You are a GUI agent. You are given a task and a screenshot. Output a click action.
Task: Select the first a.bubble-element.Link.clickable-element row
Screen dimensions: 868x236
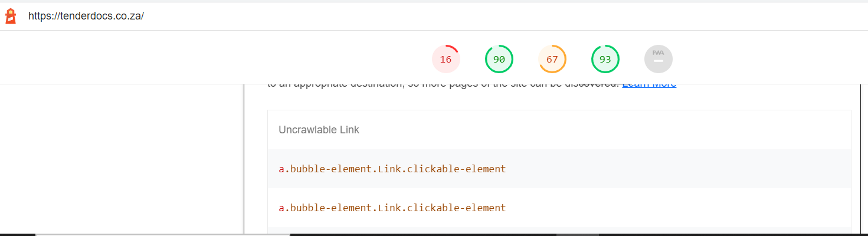click(392, 169)
